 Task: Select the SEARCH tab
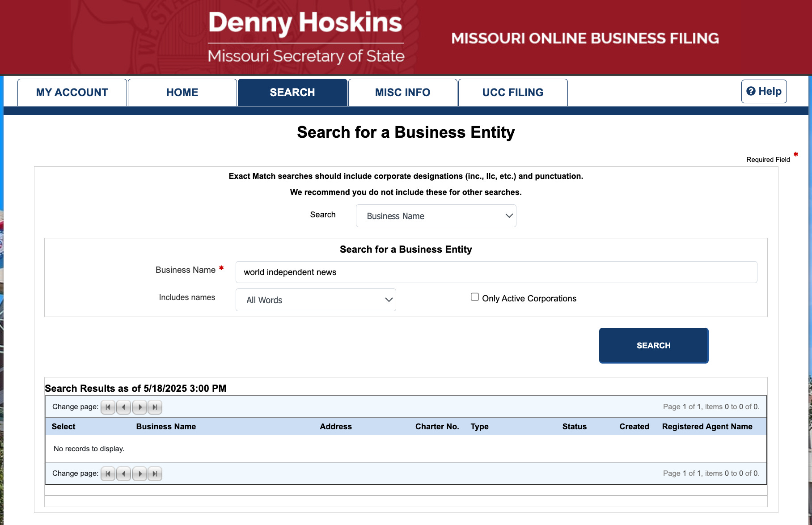[292, 93]
